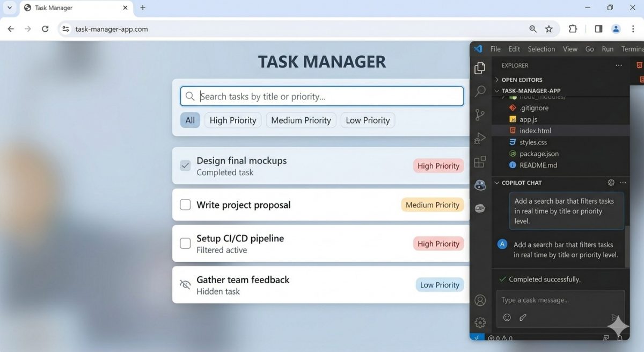The width and height of the screenshot is (644, 352).
Task: Open the Extensions view
Action: (479, 161)
